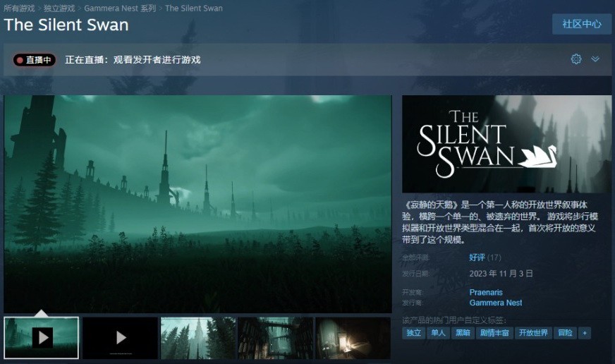The width and height of the screenshot is (615, 364).
Task: Click release date 2023 年 11 月 3 日
Action: (501, 274)
